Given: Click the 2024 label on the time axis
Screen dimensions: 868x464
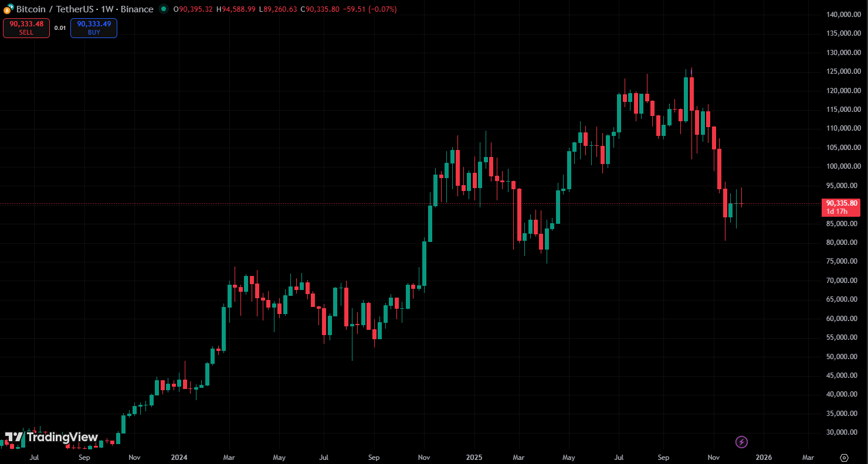Looking at the screenshot, I should click(x=180, y=457).
